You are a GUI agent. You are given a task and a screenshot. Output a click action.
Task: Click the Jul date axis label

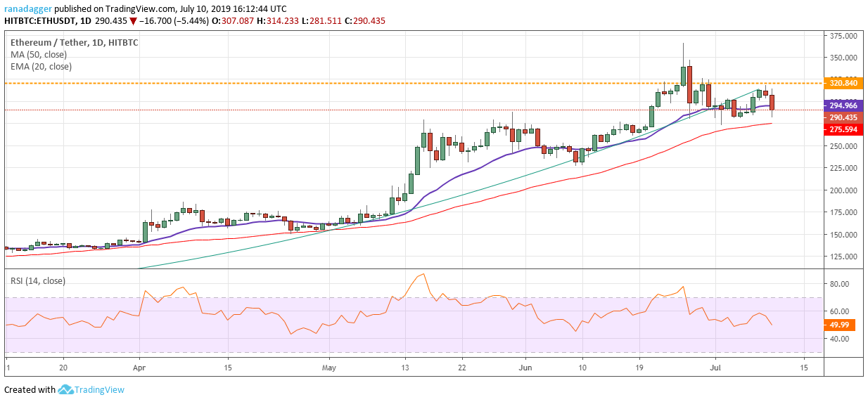coord(715,367)
